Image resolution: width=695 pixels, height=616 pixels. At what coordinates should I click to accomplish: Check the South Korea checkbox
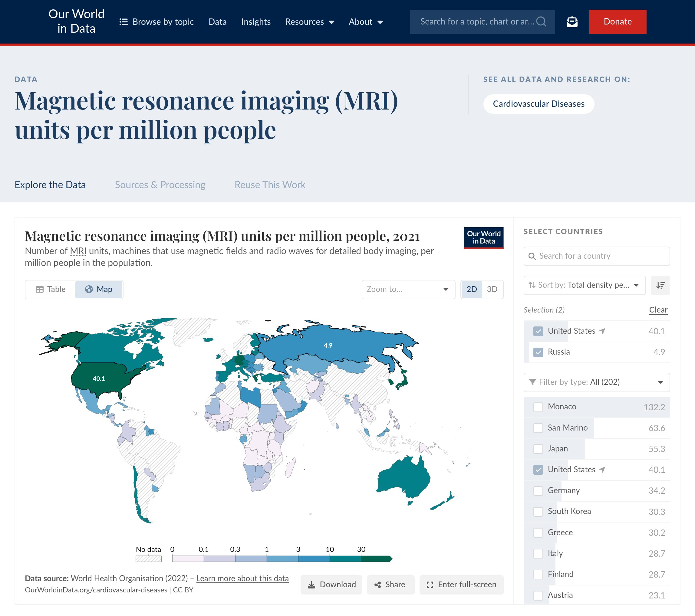(x=538, y=512)
